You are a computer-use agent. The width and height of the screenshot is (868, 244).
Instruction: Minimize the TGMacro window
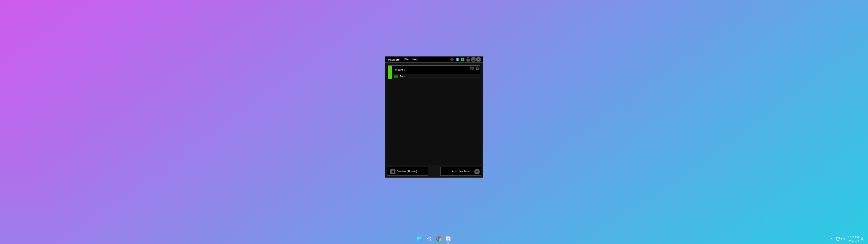coord(473,60)
